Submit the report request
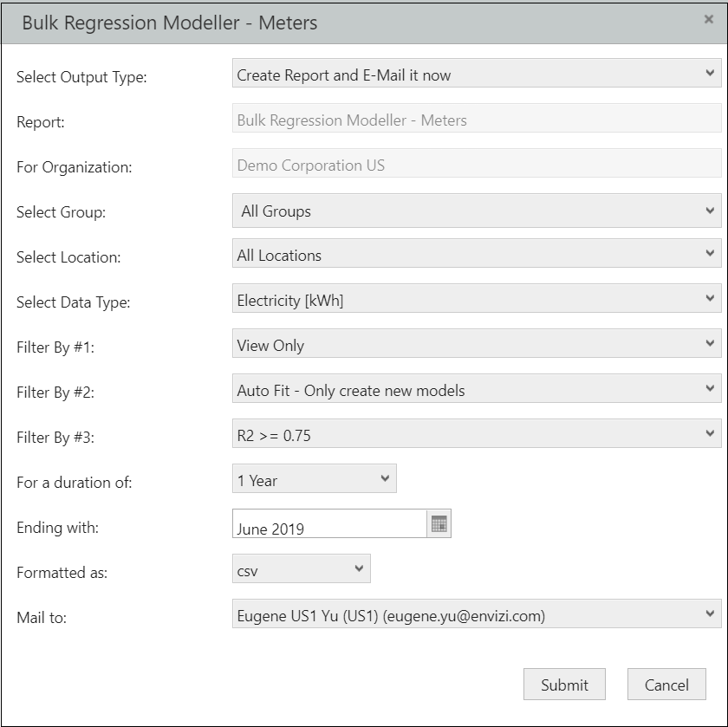 click(564, 685)
